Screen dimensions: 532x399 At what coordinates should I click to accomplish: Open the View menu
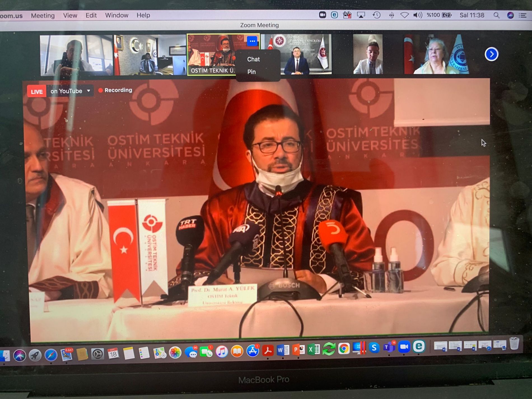tap(70, 15)
